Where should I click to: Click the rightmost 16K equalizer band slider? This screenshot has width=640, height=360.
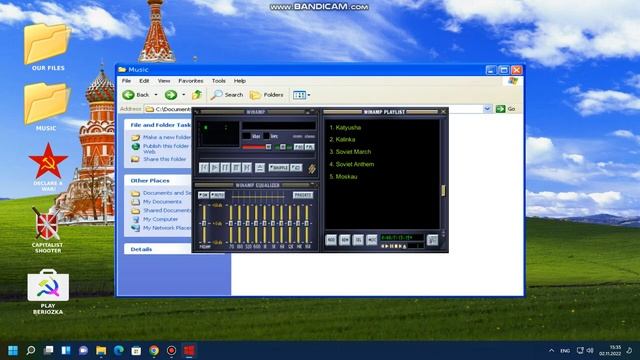[307, 223]
